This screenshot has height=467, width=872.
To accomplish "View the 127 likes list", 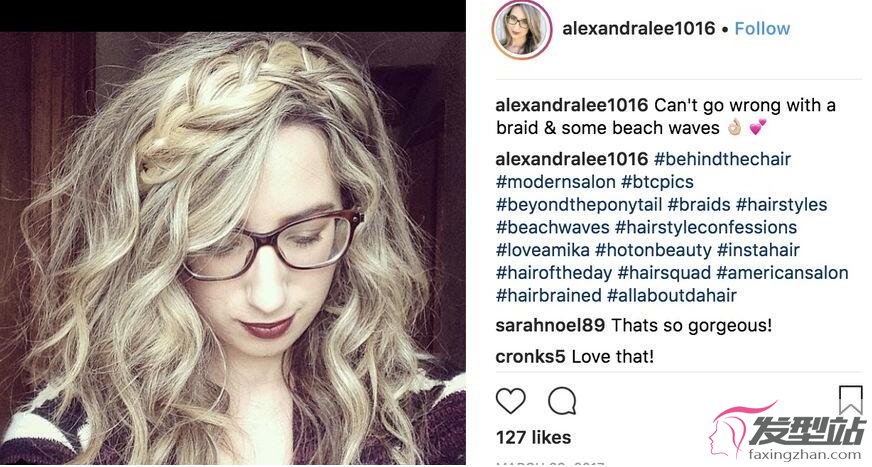I will pyautogui.click(x=533, y=438).
